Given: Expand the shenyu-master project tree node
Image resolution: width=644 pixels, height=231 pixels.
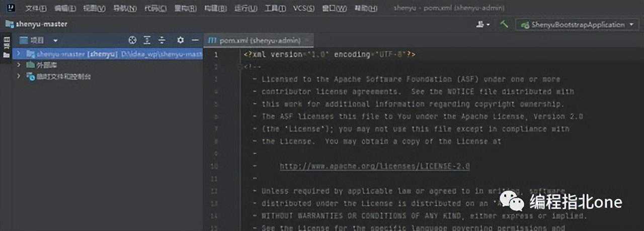Looking at the screenshot, I should point(19,53).
